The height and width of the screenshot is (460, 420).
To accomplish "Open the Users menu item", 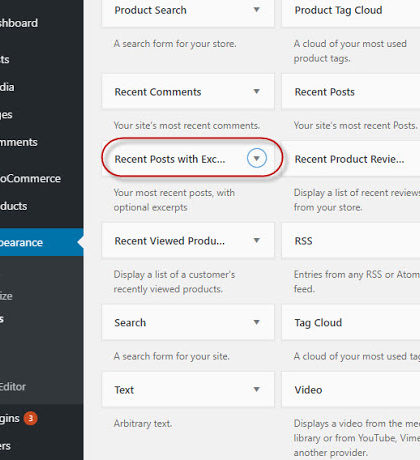I will [5, 446].
